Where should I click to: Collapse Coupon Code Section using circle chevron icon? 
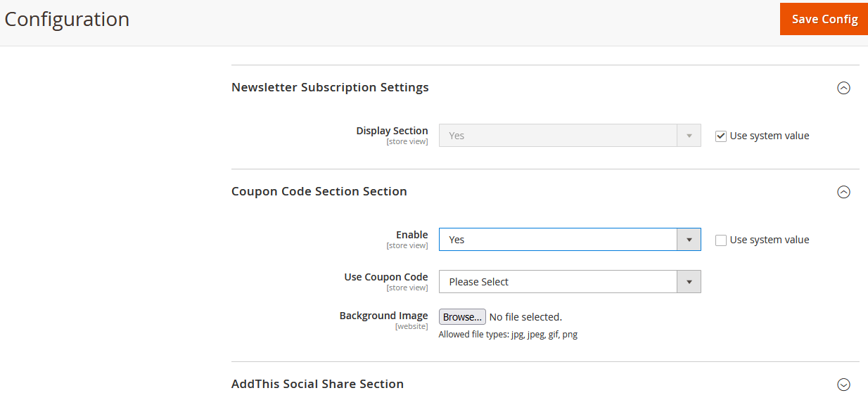tap(843, 192)
